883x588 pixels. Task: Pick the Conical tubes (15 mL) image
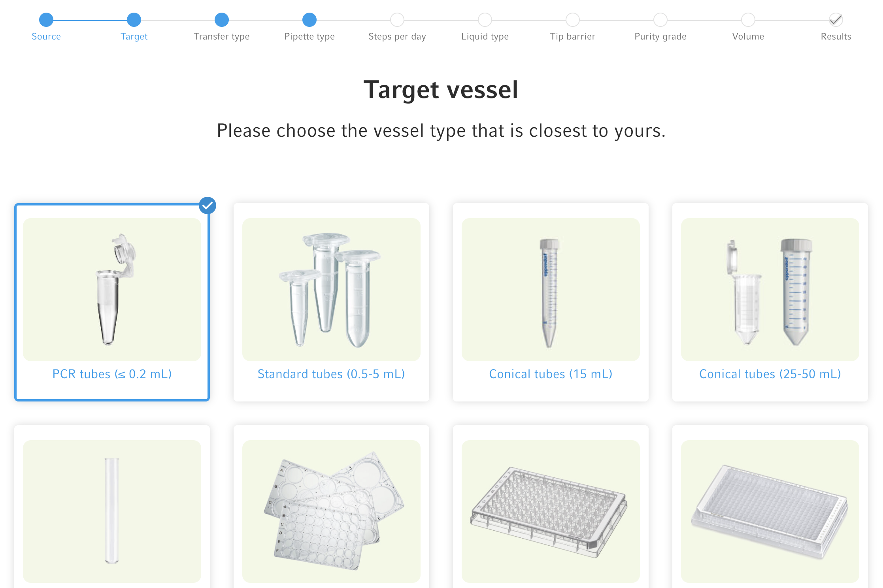click(551, 289)
